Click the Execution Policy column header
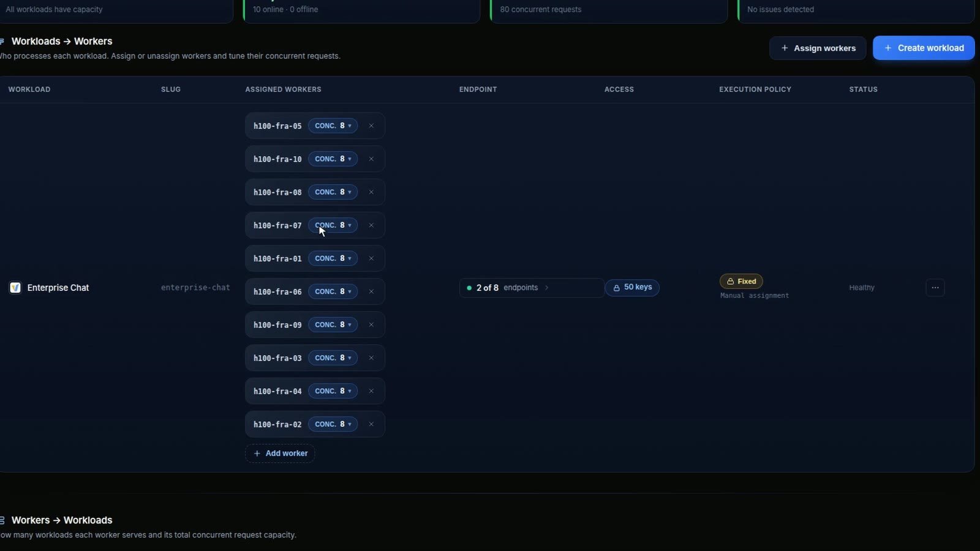Screen dimensions: 980x551 pos(755,89)
